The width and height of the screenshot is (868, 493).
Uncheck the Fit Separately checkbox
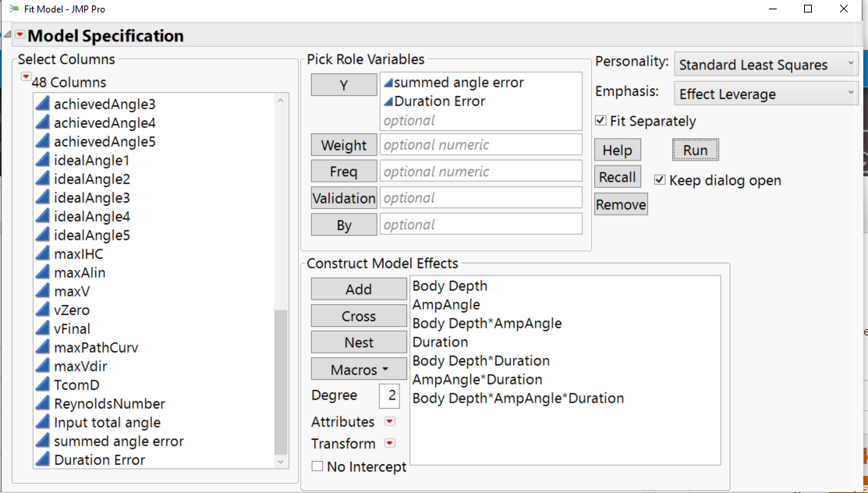[601, 121]
